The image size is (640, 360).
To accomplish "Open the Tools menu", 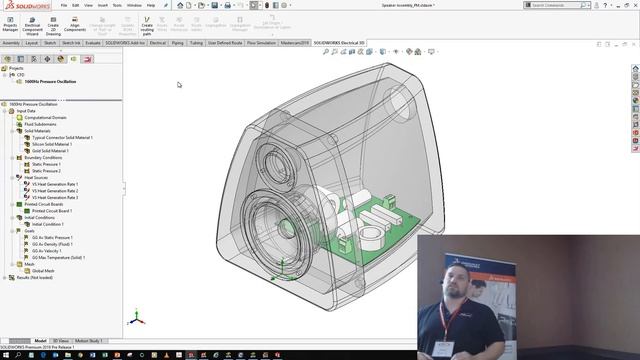I will (x=117, y=5).
